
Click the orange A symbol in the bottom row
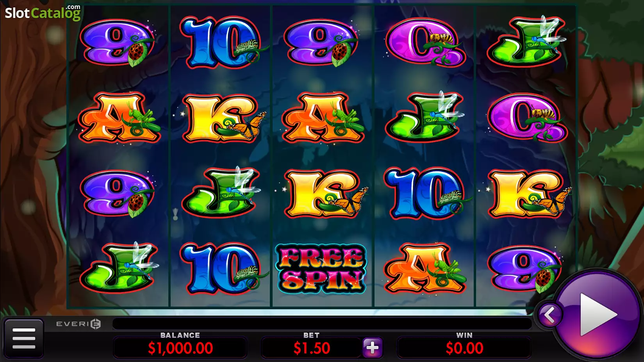[x=425, y=269]
